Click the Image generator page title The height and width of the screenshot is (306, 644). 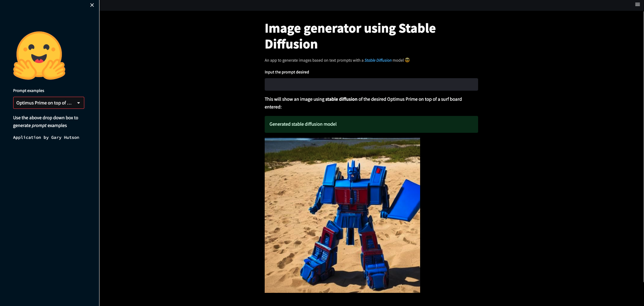pyautogui.click(x=350, y=36)
